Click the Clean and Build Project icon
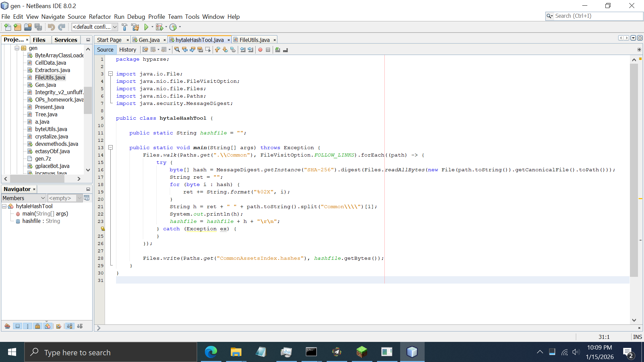 tap(135, 27)
